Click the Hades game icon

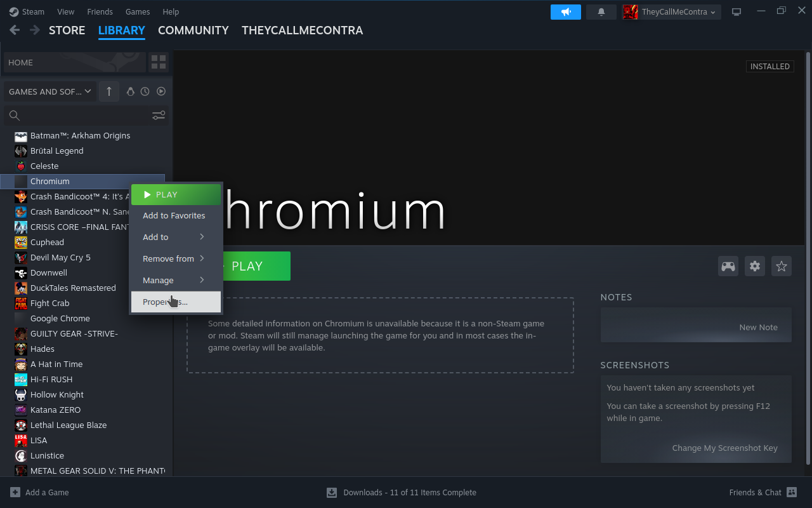click(21, 349)
